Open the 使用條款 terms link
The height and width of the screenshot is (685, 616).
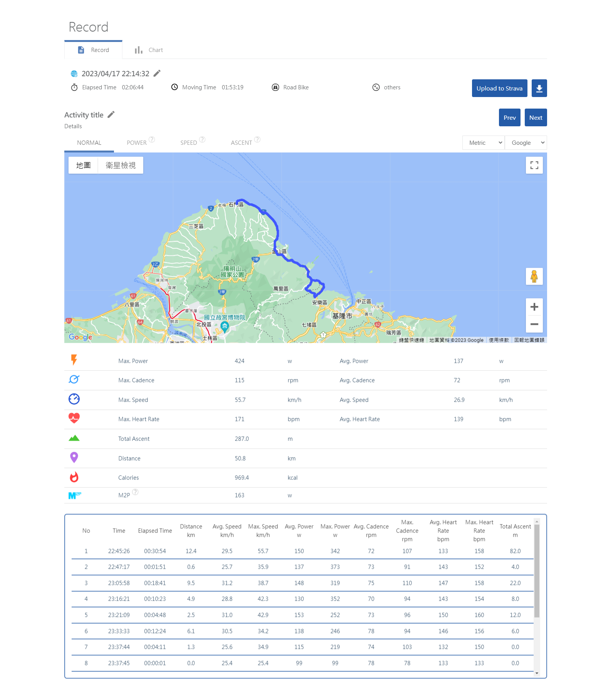click(x=499, y=340)
